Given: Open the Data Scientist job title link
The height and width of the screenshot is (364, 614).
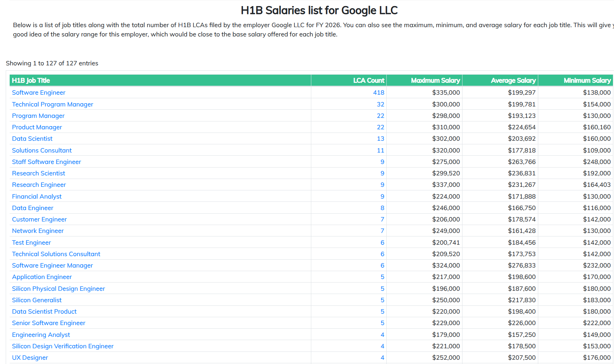Looking at the screenshot, I should click(32, 139).
